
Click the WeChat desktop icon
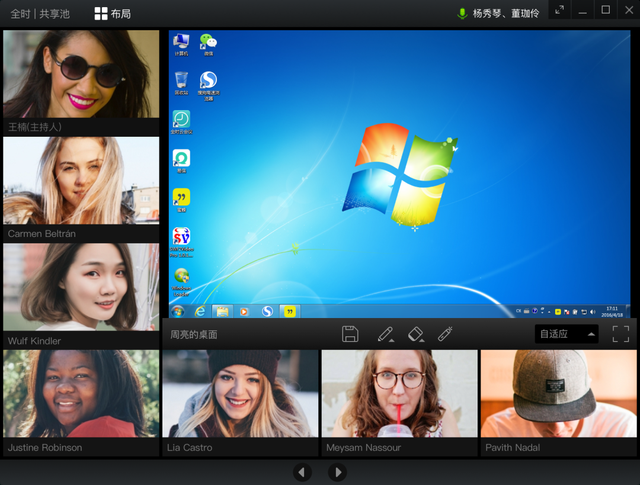click(x=208, y=44)
